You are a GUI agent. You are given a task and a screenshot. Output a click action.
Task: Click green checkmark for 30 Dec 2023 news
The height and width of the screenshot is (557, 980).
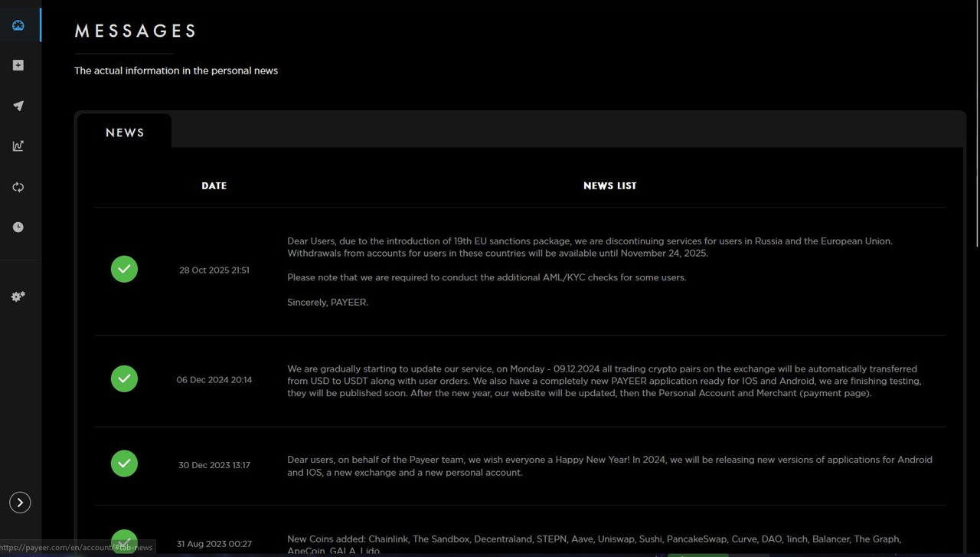click(124, 464)
